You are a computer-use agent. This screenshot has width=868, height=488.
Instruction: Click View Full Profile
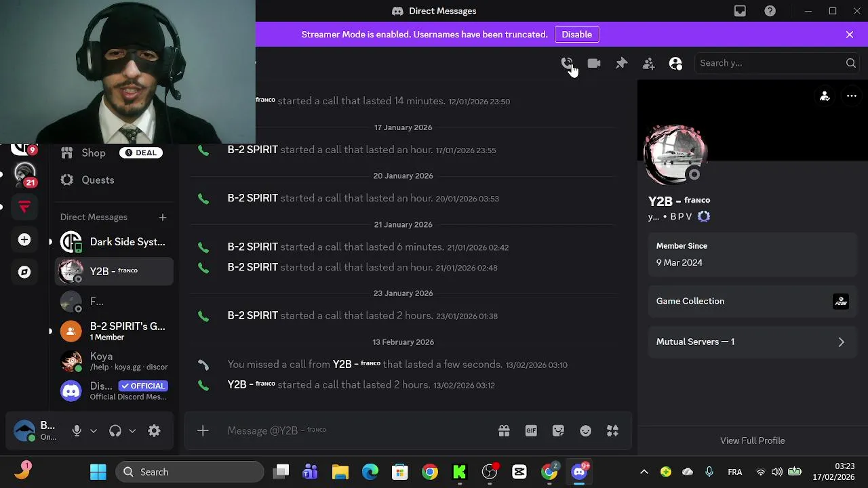753,441
